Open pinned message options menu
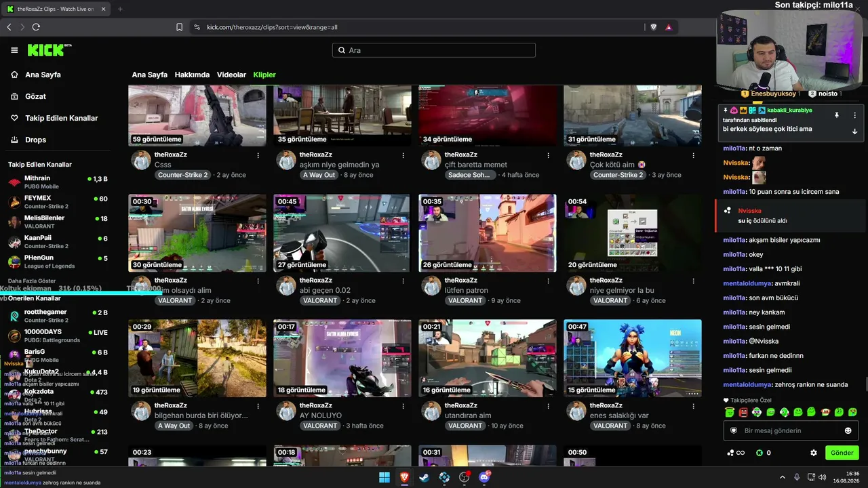The height and width of the screenshot is (488, 868). click(854, 115)
